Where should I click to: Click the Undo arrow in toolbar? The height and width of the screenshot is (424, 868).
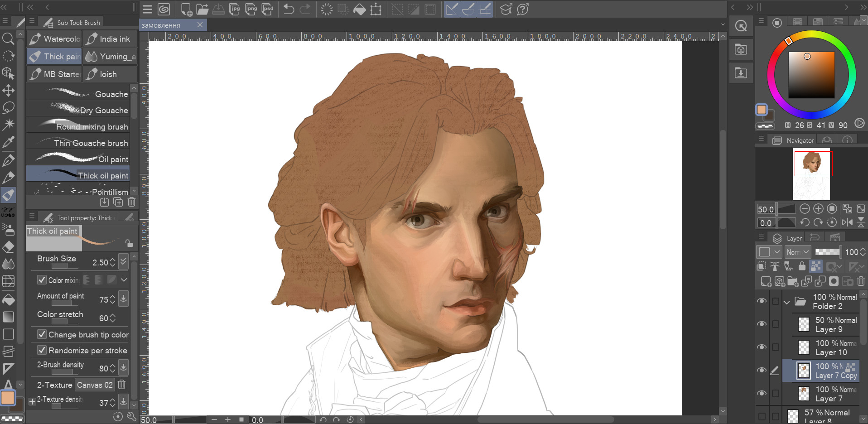pyautogui.click(x=289, y=9)
